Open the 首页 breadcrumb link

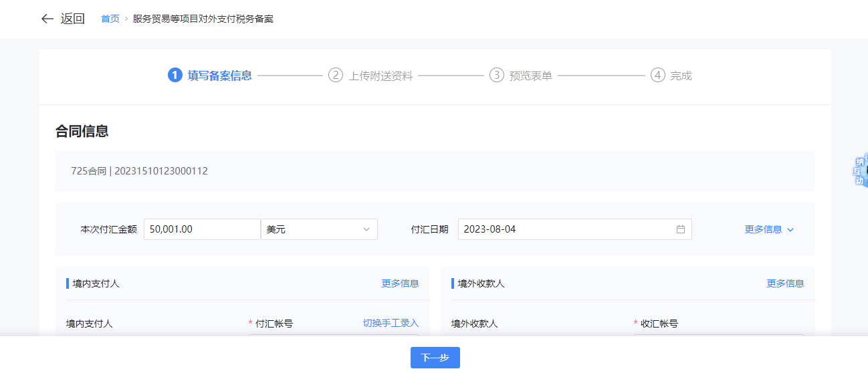tap(110, 19)
